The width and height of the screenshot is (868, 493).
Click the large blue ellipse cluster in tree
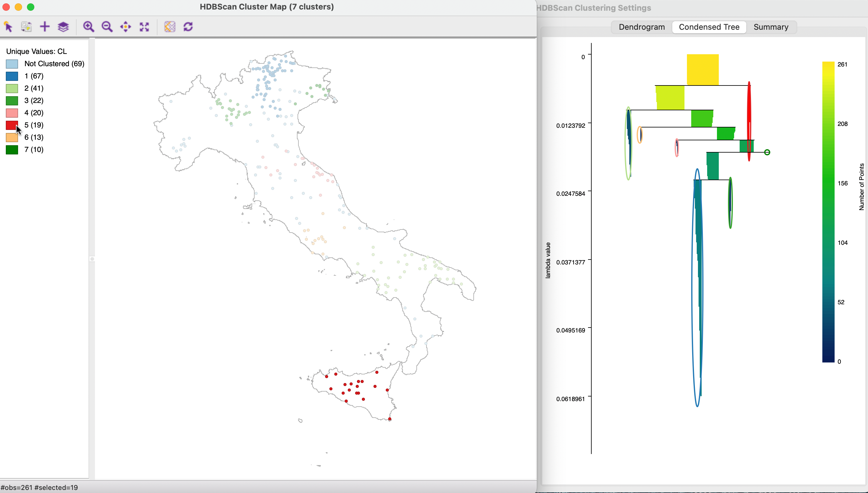pos(697,287)
